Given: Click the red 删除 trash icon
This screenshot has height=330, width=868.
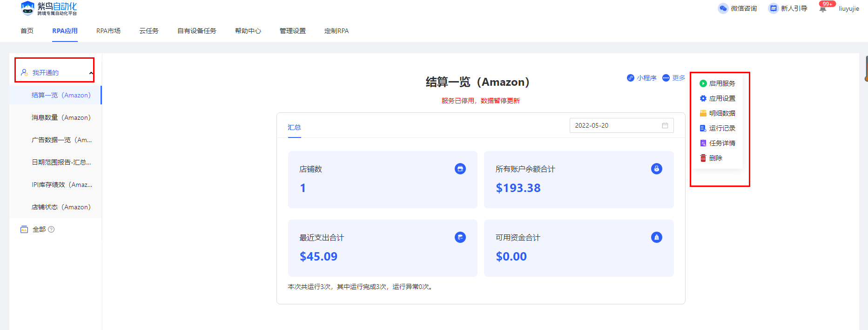Looking at the screenshot, I should pos(703,158).
